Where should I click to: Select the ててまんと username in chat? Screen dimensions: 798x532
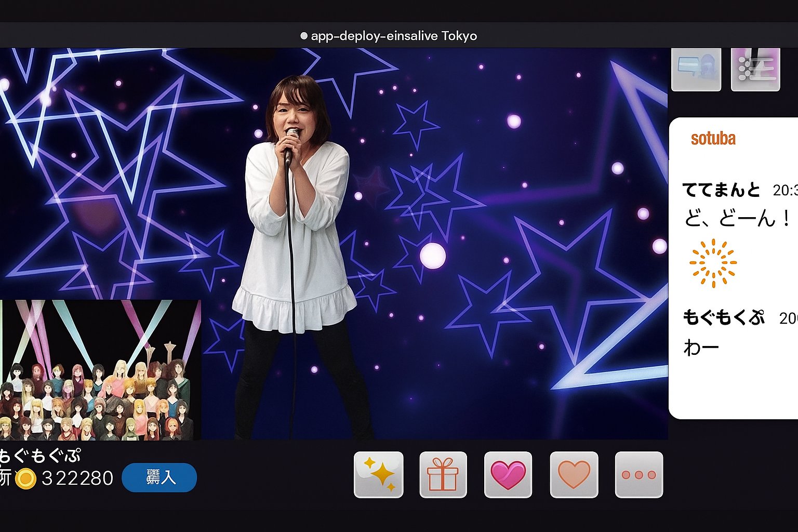[721, 190]
